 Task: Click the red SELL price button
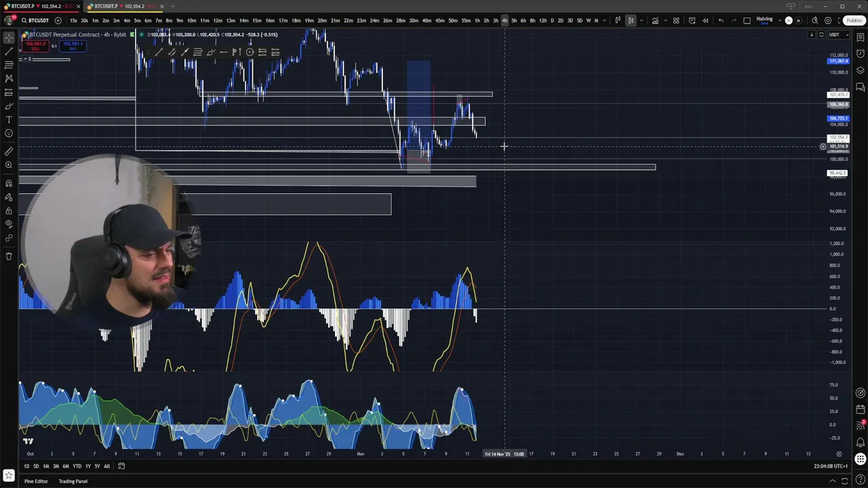click(x=35, y=46)
